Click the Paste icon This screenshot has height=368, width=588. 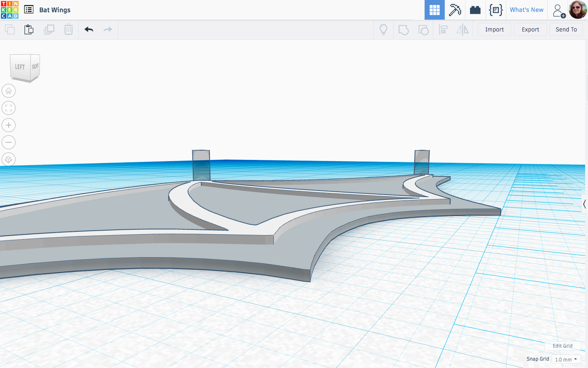(29, 29)
